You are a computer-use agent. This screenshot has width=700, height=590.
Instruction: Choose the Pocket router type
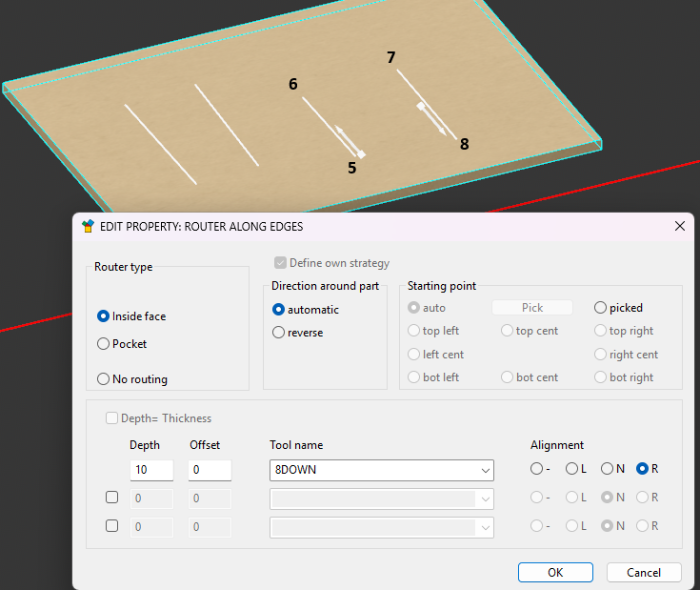(104, 344)
